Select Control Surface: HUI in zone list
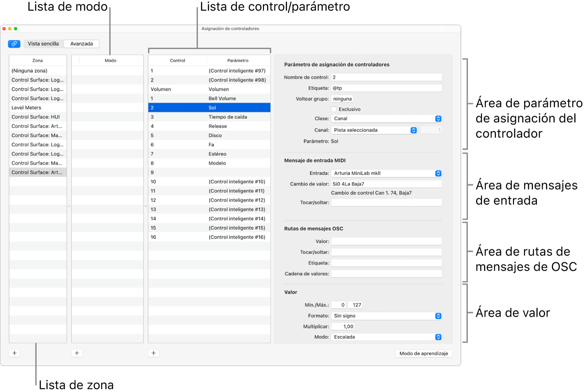The height and width of the screenshot is (392, 588). [x=38, y=117]
